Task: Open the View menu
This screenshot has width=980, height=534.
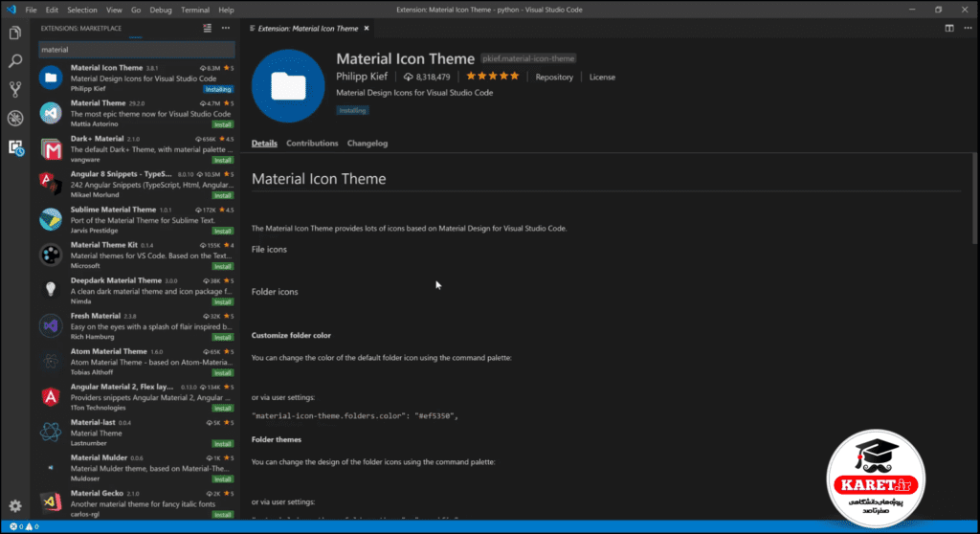Action: (x=115, y=10)
